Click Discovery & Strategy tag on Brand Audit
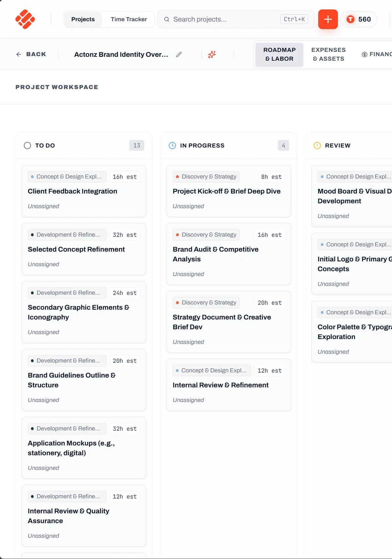This screenshot has width=392, height=559. tap(206, 235)
